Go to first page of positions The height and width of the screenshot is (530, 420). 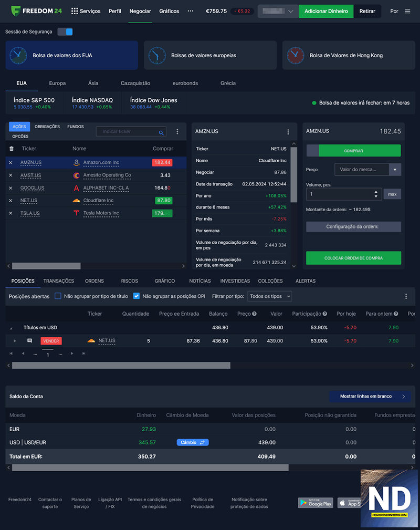tap(11, 354)
